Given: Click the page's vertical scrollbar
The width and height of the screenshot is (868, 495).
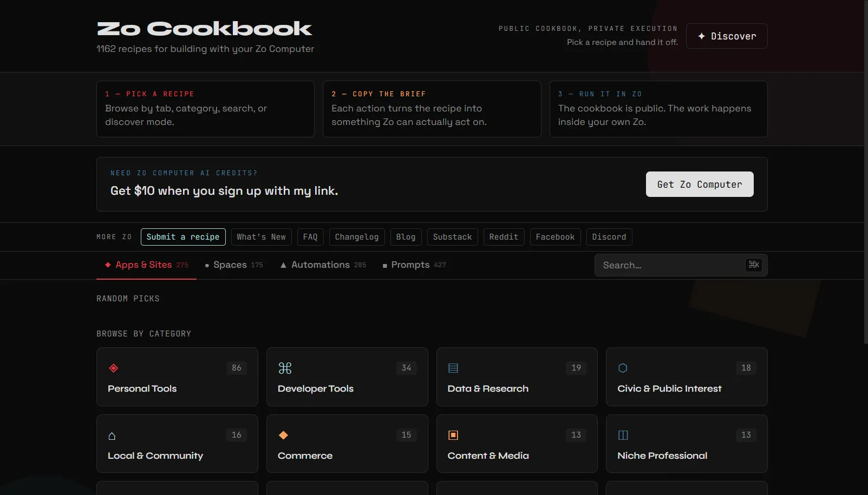Looking at the screenshot, I should [x=866, y=173].
